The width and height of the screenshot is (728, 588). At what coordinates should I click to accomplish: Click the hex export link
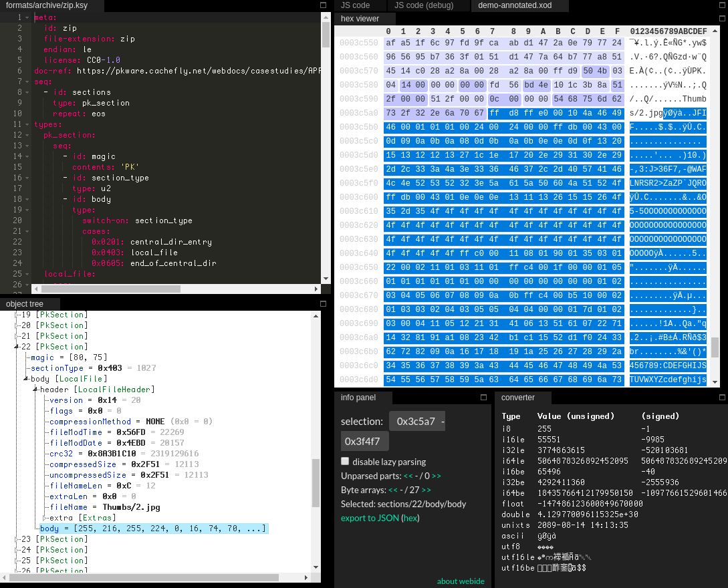[x=410, y=518]
